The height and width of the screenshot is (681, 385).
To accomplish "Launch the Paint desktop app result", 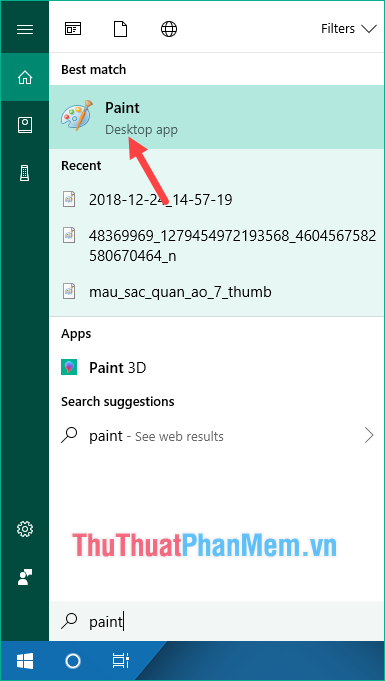I will pos(217,117).
